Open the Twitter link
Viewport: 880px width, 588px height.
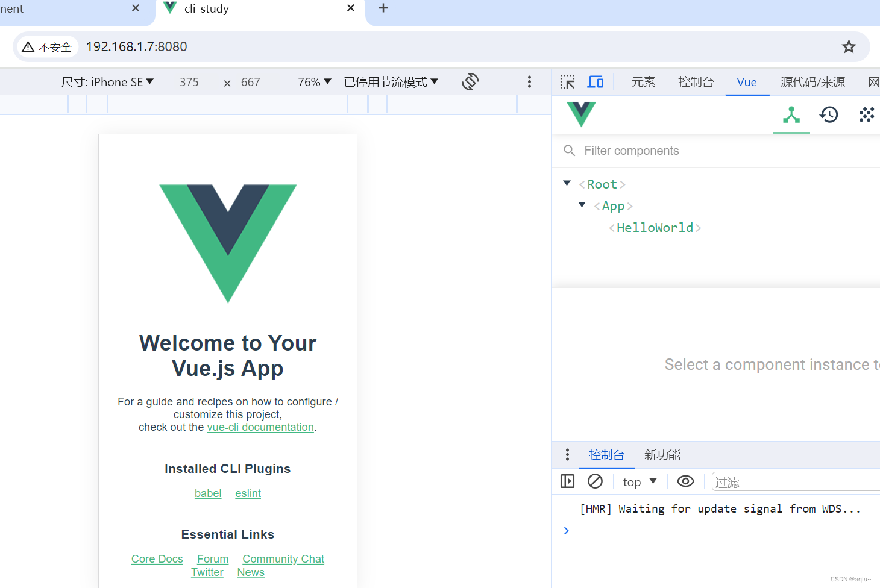[x=207, y=572]
